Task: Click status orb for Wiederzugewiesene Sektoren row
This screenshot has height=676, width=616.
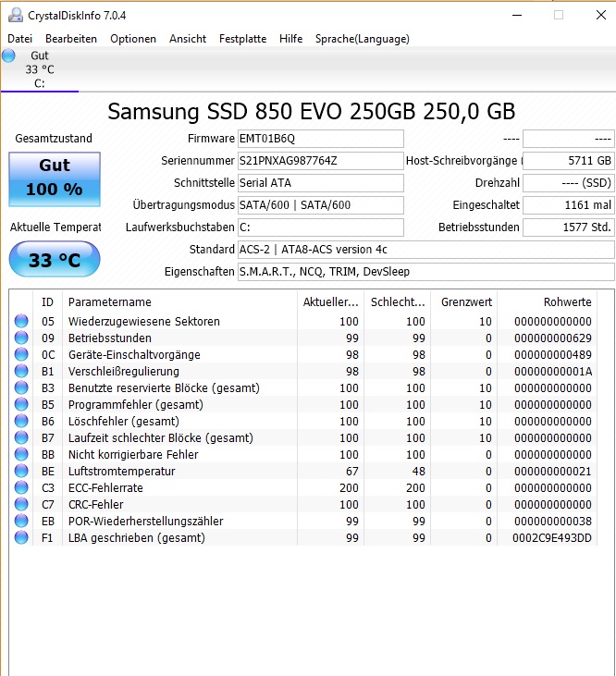Action: pyautogui.click(x=21, y=321)
